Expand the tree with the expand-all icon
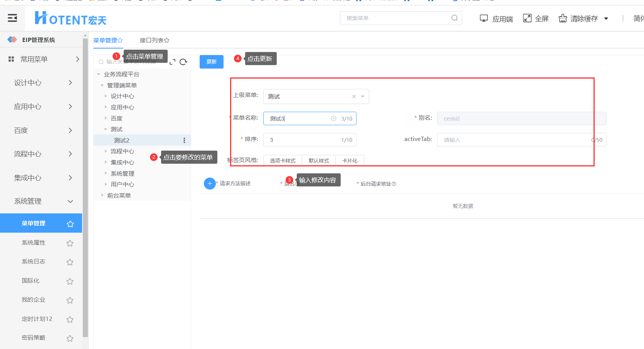Viewport: 644px width, 349px height. pyautogui.click(x=172, y=62)
